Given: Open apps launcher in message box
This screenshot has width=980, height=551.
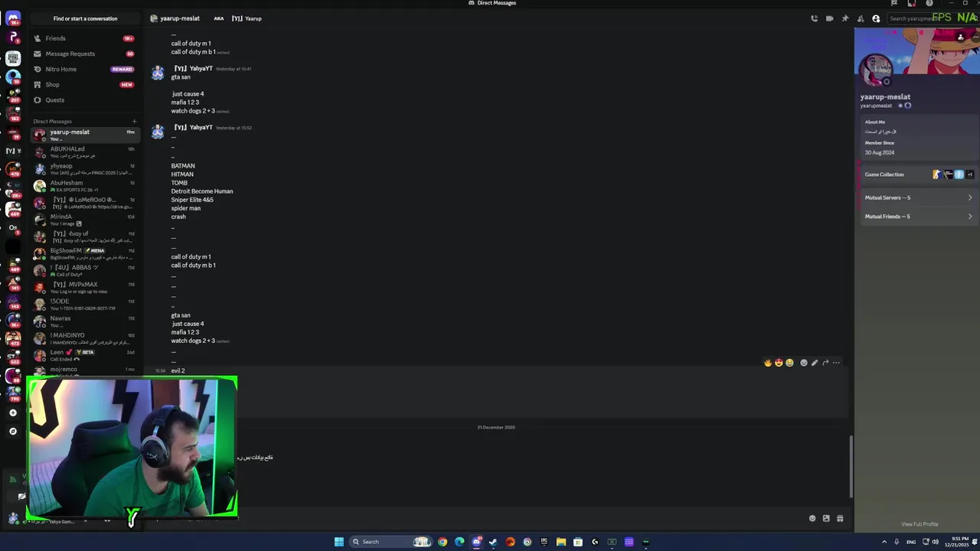Looking at the screenshot, I should click(x=840, y=518).
